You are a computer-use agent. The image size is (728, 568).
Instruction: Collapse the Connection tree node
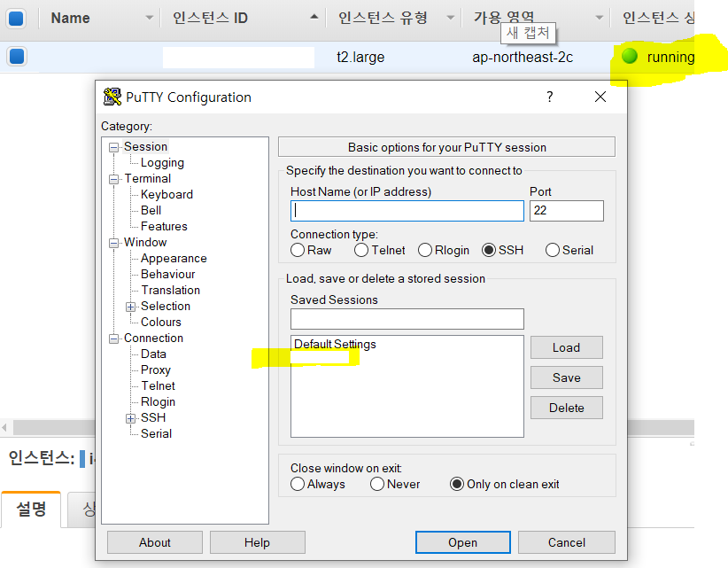tap(113, 338)
